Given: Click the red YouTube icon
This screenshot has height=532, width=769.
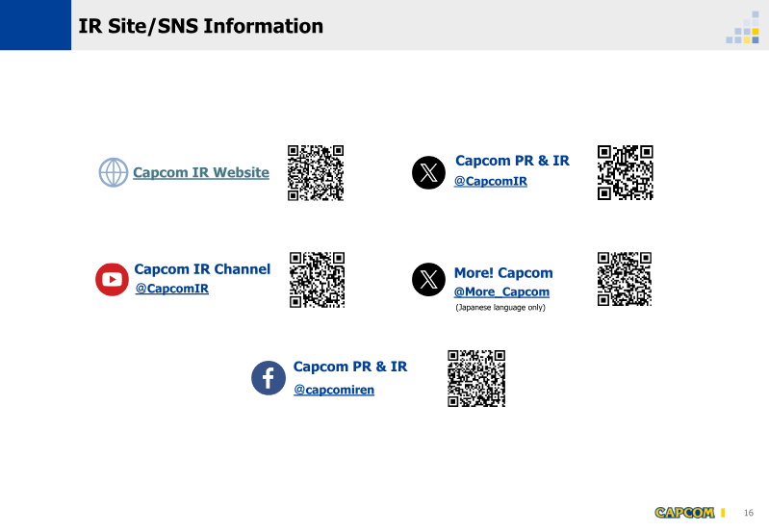Looking at the screenshot, I should [x=112, y=279].
